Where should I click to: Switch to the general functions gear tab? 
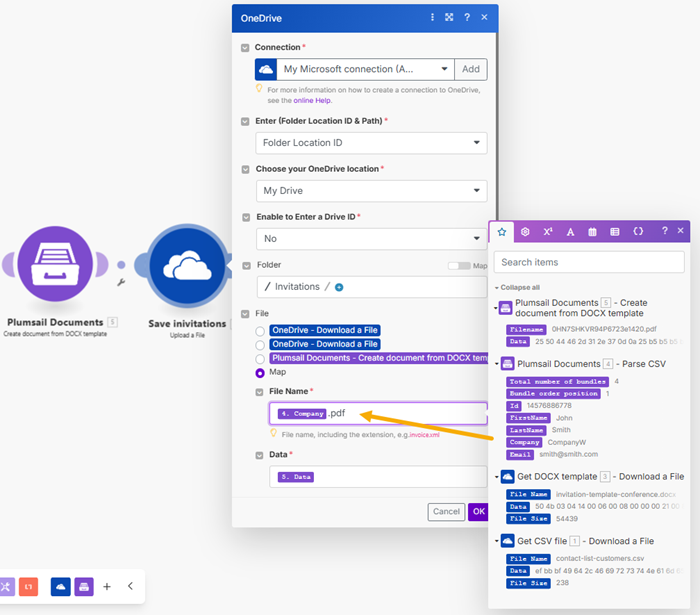point(525,232)
